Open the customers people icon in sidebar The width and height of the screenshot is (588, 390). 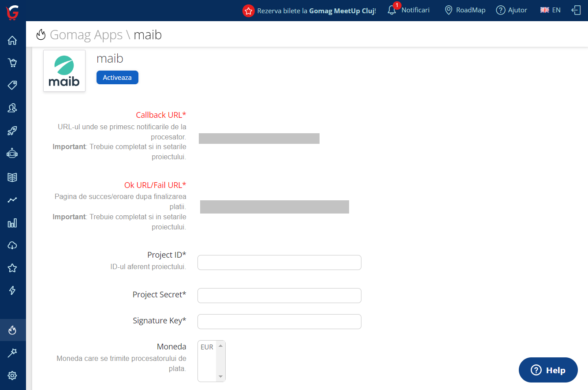tap(12, 108)
